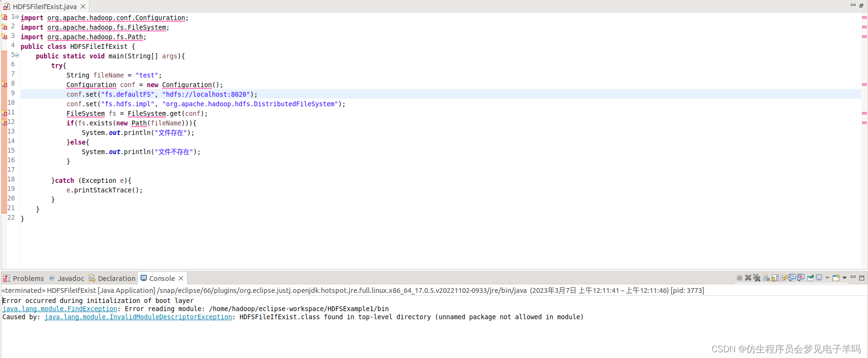Click the error marker on line 11
The height and width of the screenshot is (358, 868).
(4, 113)
